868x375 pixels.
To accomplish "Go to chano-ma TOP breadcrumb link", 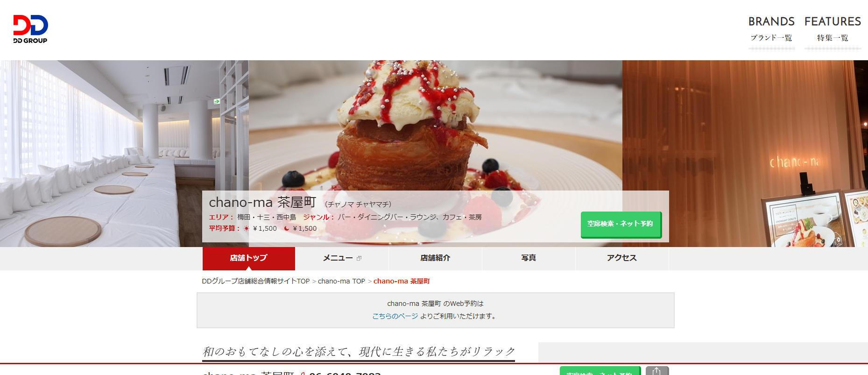I will click(x=341, y=281).
